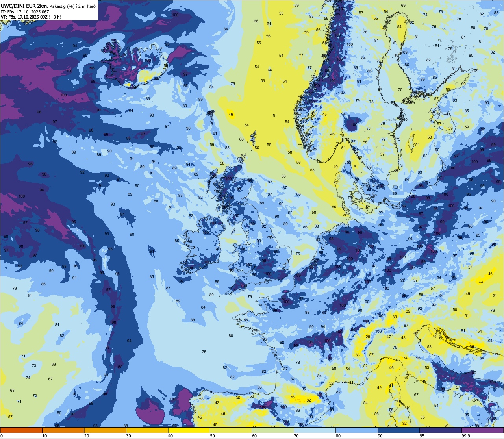Click the legend tick label '99.9'

pos(466,436)
